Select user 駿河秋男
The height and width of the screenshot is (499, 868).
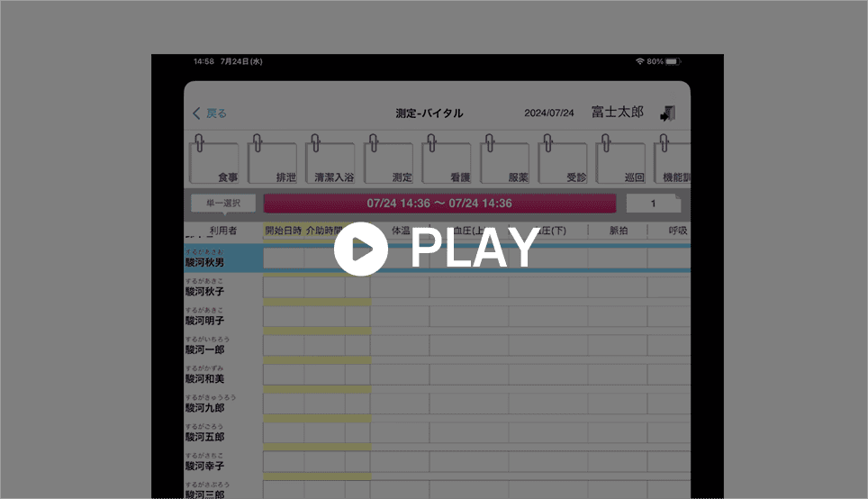coord(222,259)
